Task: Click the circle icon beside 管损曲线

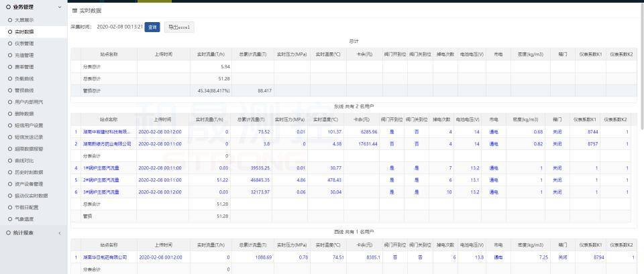Action: [x=9, y=90]
